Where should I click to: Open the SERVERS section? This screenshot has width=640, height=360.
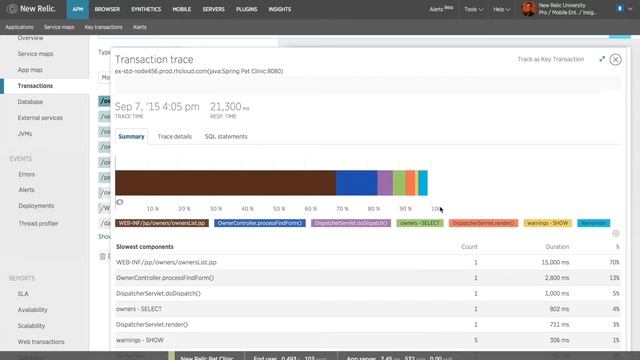[213, 9]
